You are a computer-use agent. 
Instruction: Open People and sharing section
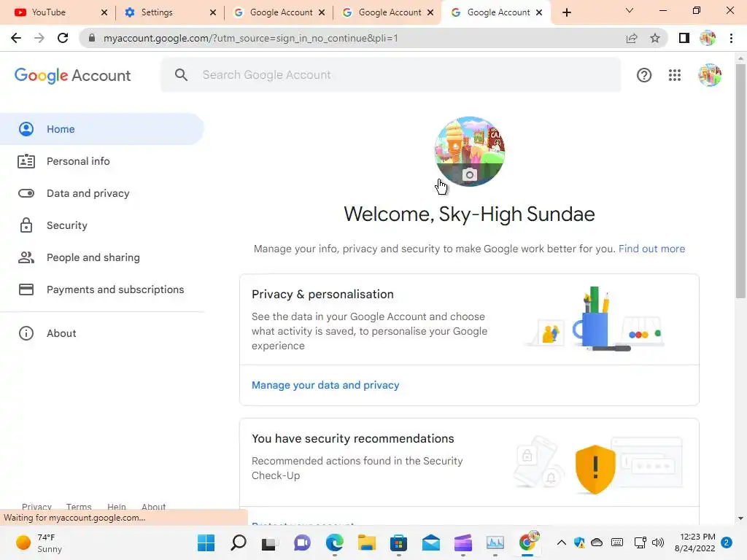[102, 257]
